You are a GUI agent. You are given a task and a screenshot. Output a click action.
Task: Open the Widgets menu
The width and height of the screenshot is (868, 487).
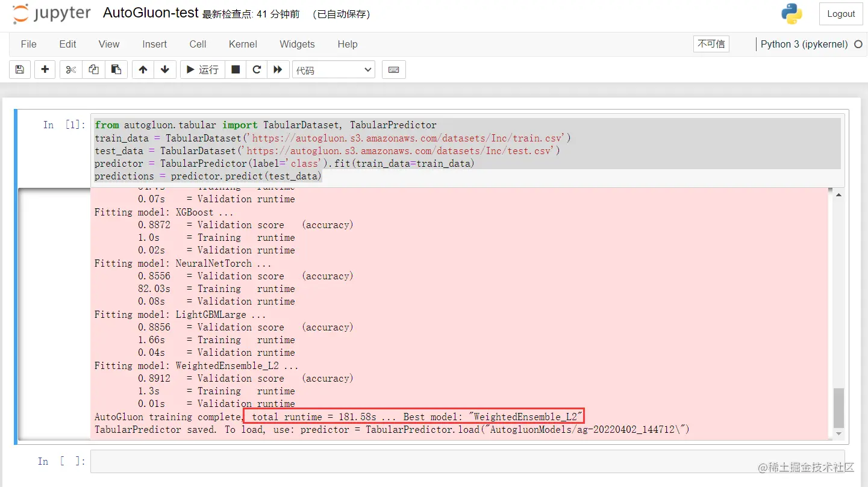pos(297,44)
